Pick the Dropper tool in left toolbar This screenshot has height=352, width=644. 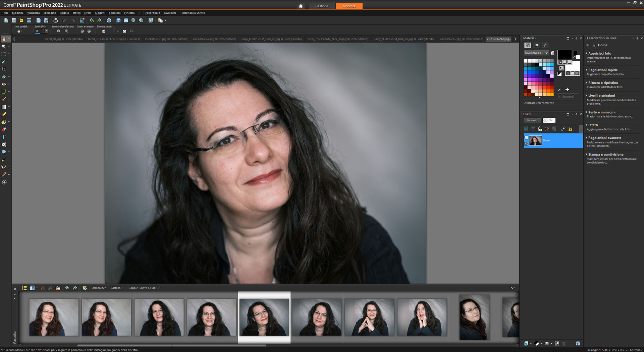coord(4,62)
